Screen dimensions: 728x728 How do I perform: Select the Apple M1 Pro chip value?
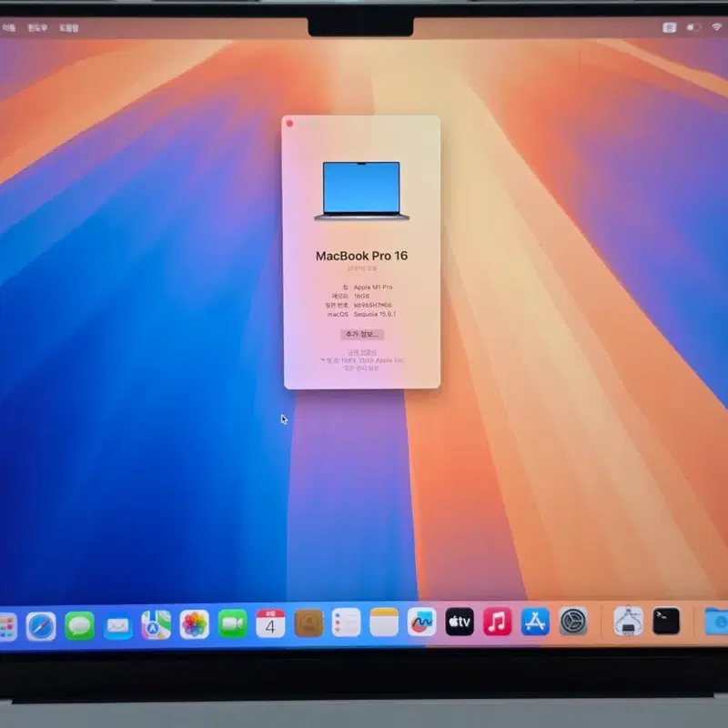tap(373, 287)
